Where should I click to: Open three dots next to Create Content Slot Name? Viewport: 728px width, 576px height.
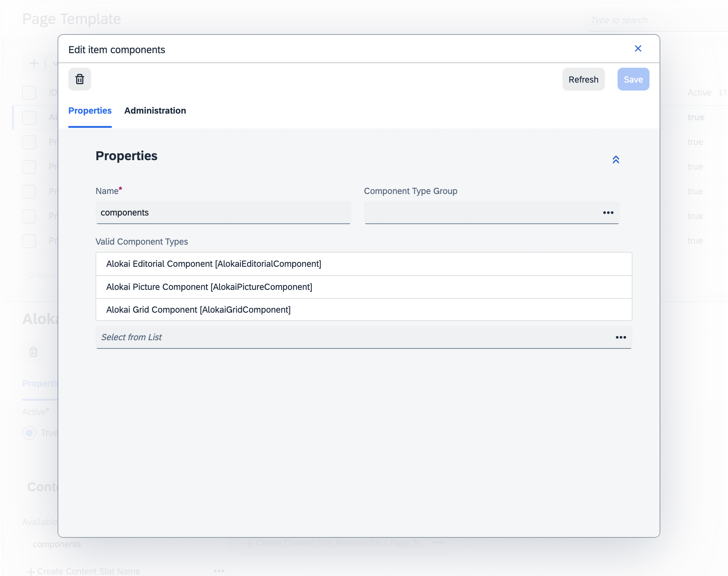pos(219,571)
